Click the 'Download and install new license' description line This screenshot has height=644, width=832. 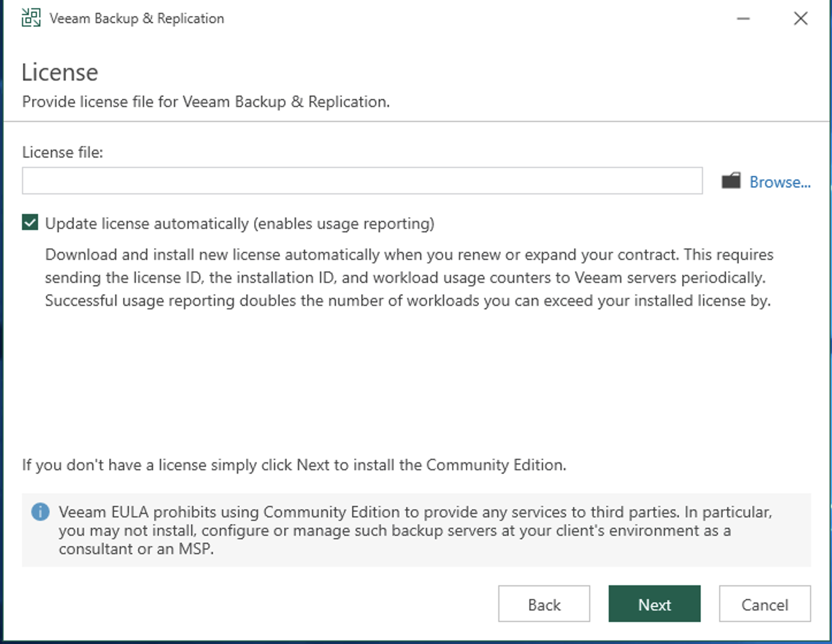[409, 255]
